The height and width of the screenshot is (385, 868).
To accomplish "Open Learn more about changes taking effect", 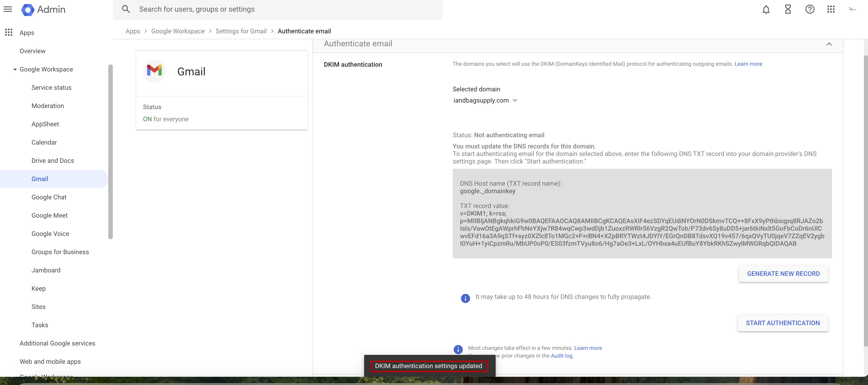I will [588, 348].
